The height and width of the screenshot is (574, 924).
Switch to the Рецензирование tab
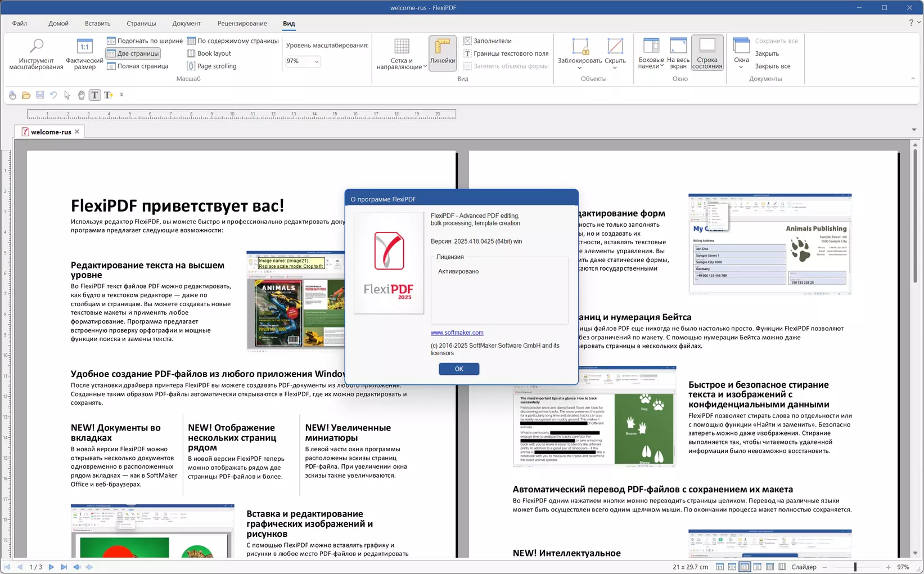click(242, 24)
